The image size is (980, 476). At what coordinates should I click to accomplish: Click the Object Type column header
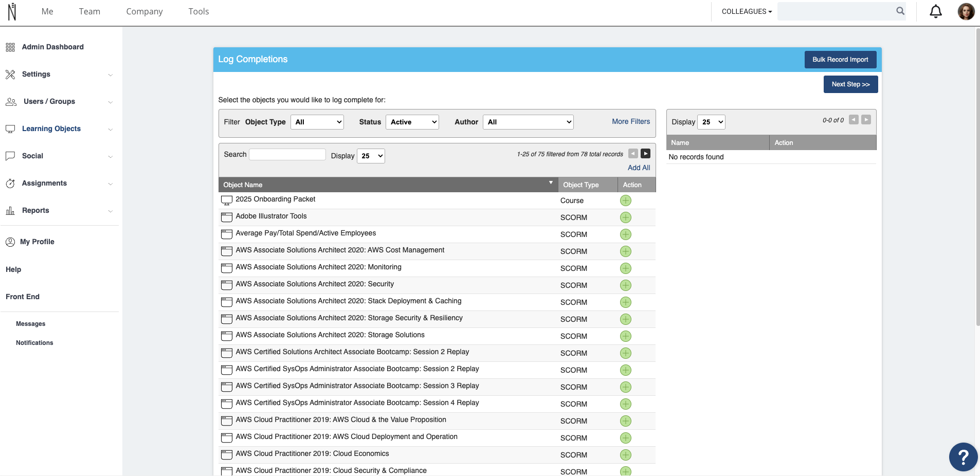588,185
